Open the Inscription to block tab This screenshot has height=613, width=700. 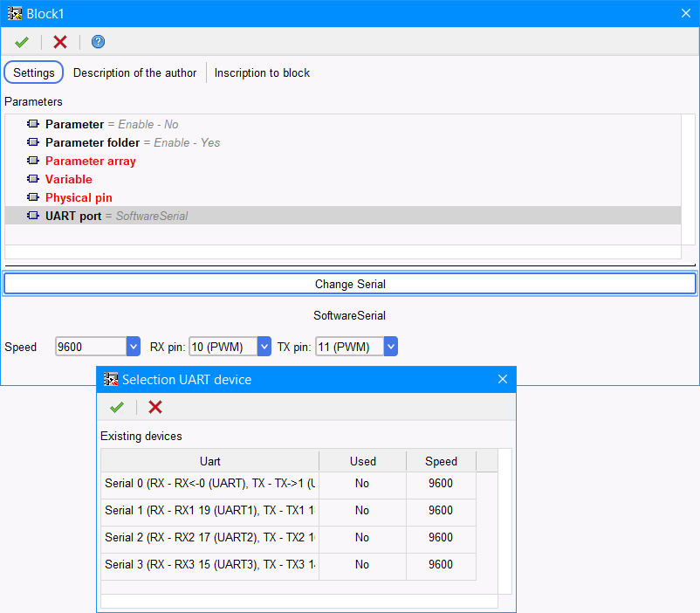coord(262,72)
